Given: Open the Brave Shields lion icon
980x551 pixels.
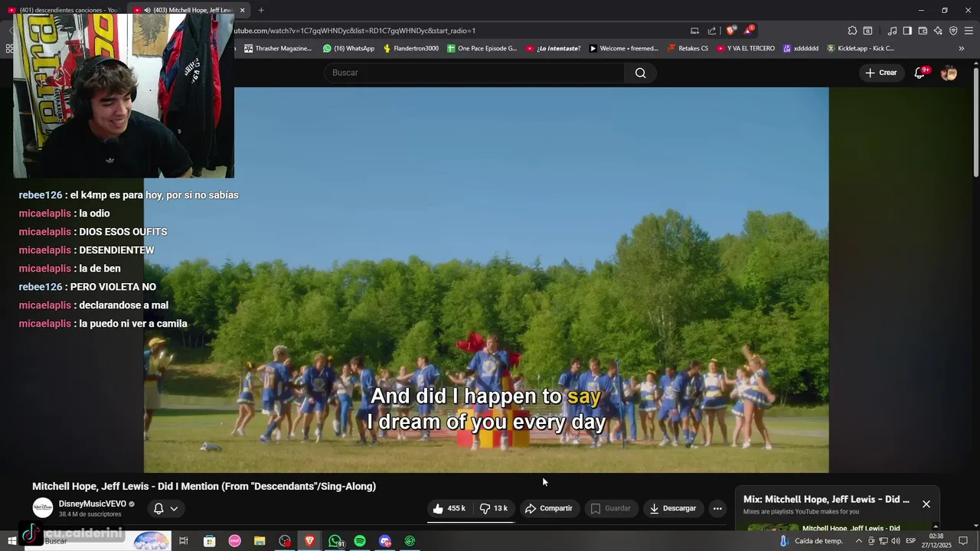Looking at the screenshot, I should click(x=731, y=31).
